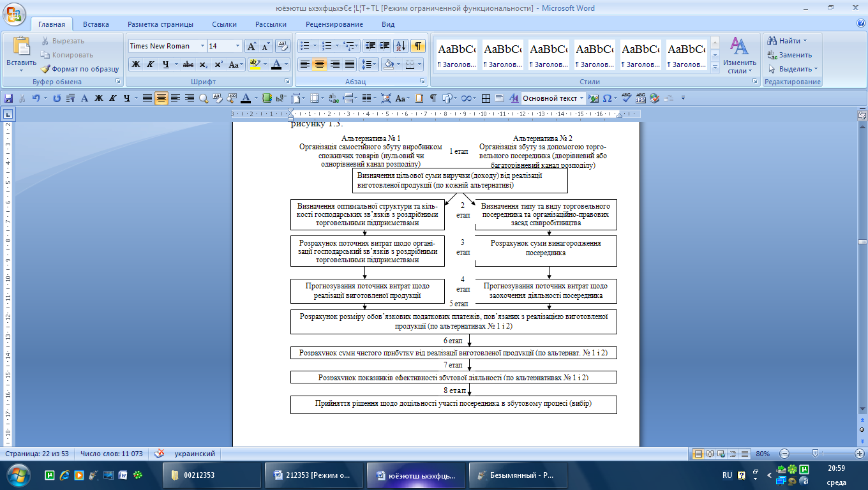Open the Найти dropdown arrow
The height and width of the screenshot is (490, 868).
[x=804, y=41]
